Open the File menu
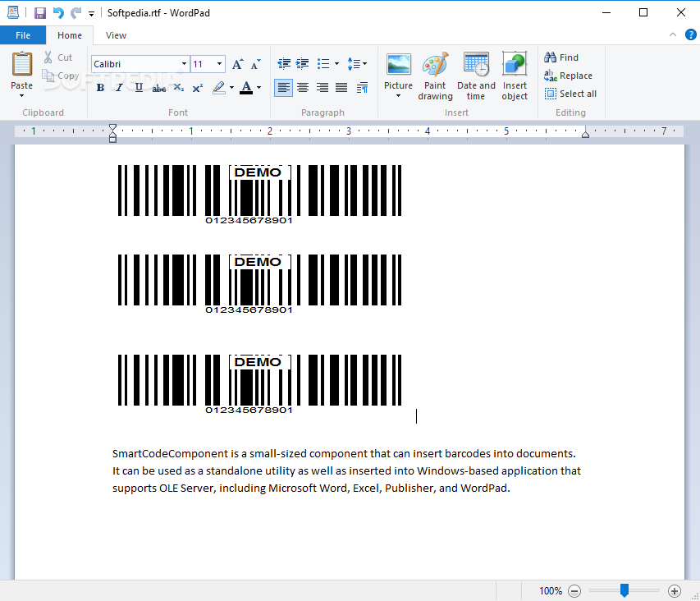This screenshot has width=700, height=601. (x=23, y=35)
